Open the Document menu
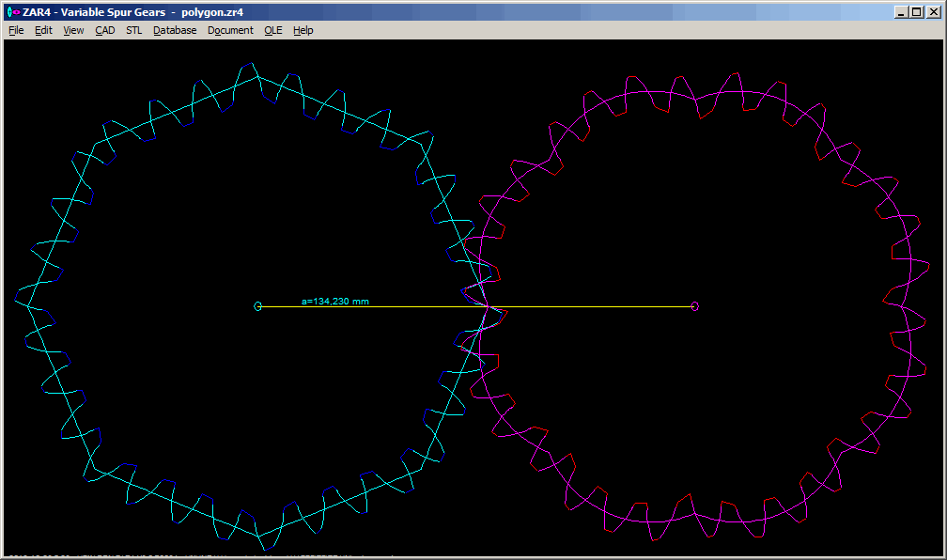Viewport: 947px width, 560px height. (x=230, y=30)
